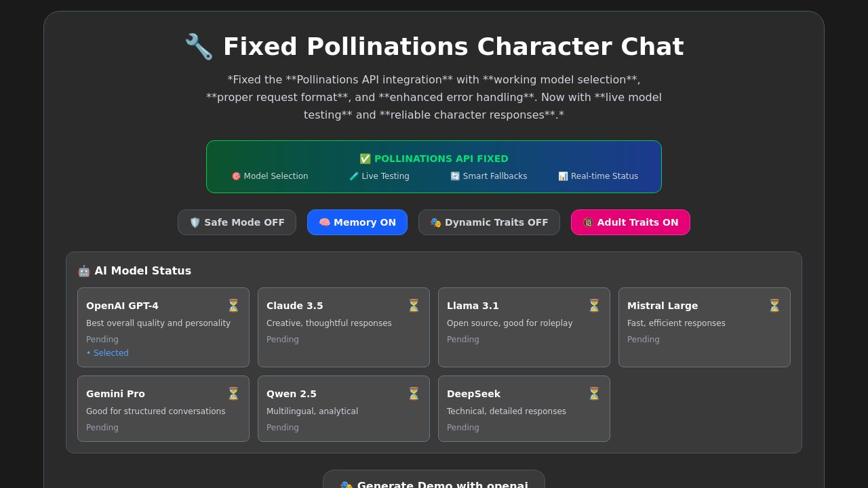Click the Pending status under Claude 3.5
Image resolution: width=868 pixels, height=488 pixels.
click(283, 340)
